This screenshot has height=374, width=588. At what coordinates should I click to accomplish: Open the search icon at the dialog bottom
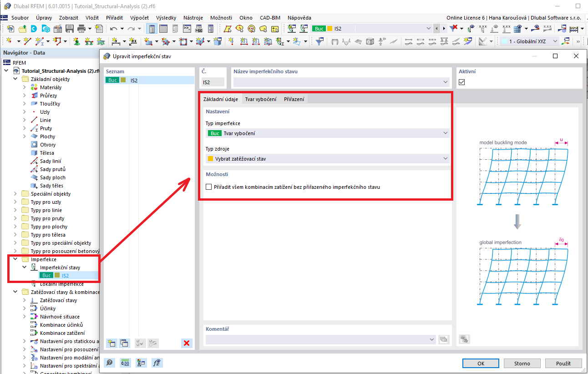point(110,363)
